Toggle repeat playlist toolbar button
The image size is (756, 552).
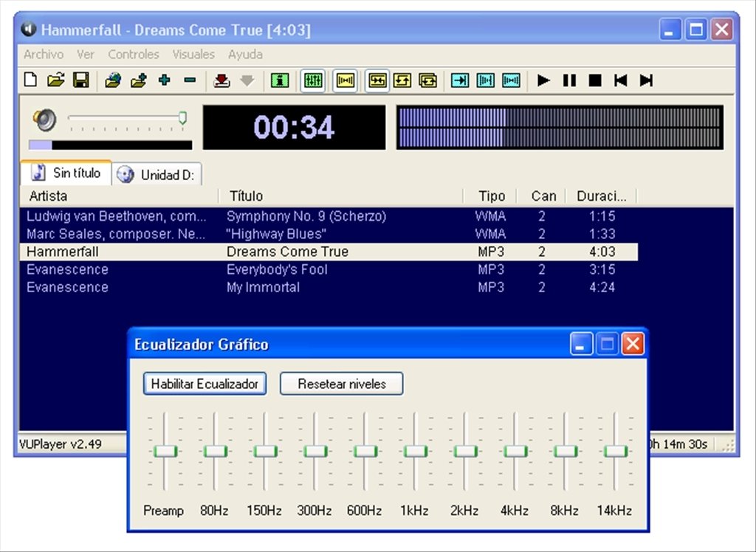pyautogui.click(x=427, y=80)
